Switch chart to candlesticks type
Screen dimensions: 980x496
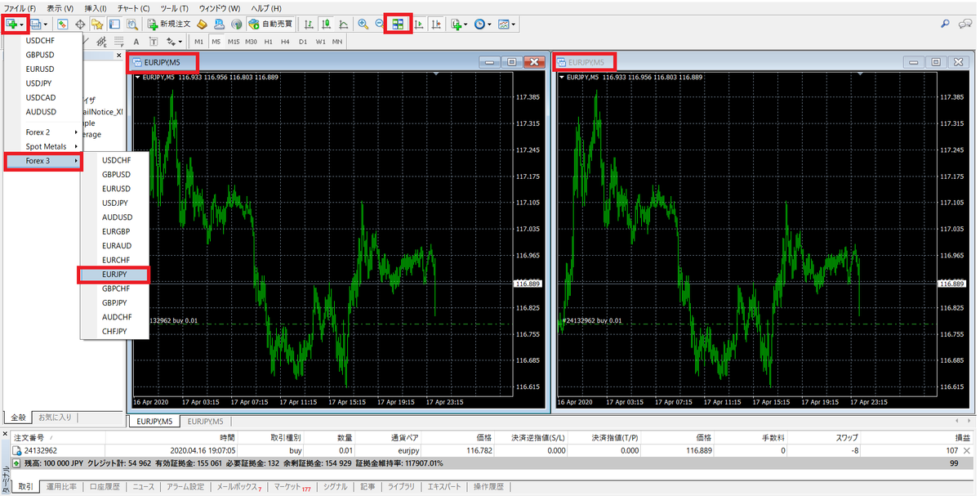click(327, 24)
